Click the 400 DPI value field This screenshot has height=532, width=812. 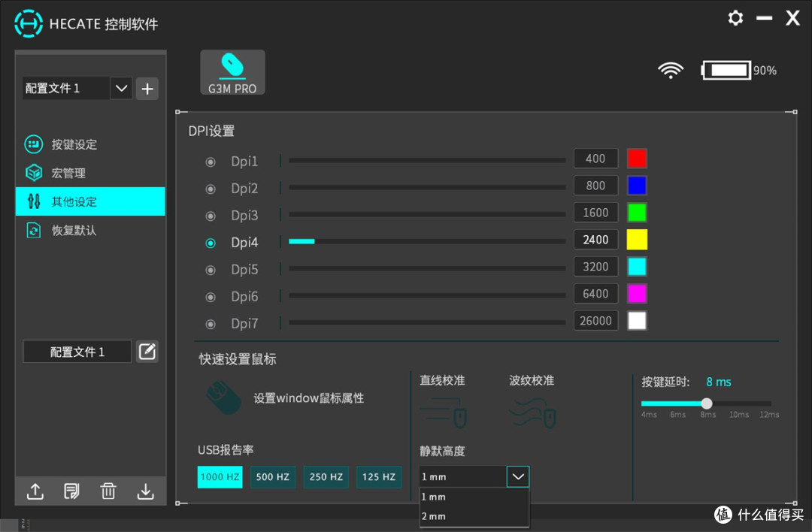tap(595, 159)
